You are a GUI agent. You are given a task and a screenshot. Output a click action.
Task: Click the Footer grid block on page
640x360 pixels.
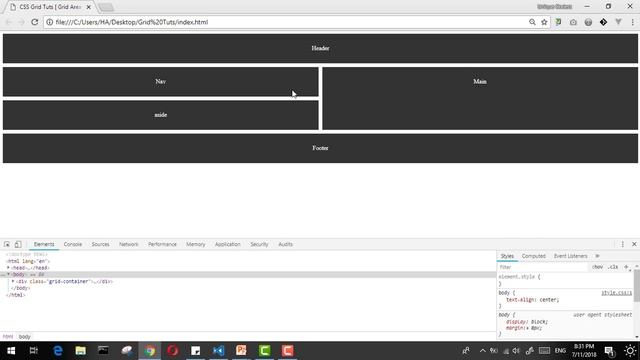point(320,148)
